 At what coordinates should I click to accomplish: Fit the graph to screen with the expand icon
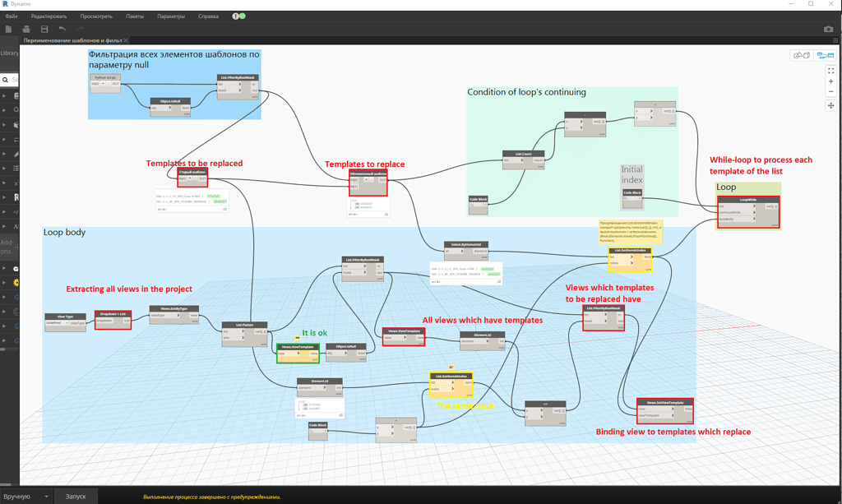tap(831, 71)
